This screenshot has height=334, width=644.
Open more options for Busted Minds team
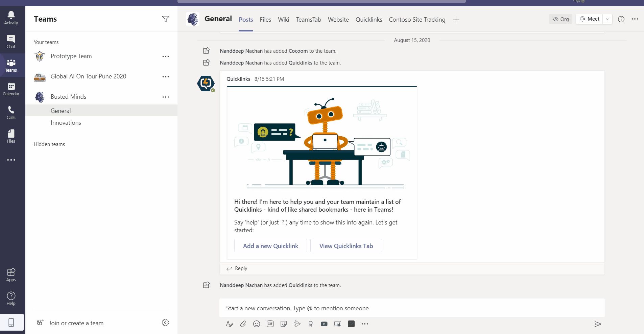click(165, 97)
